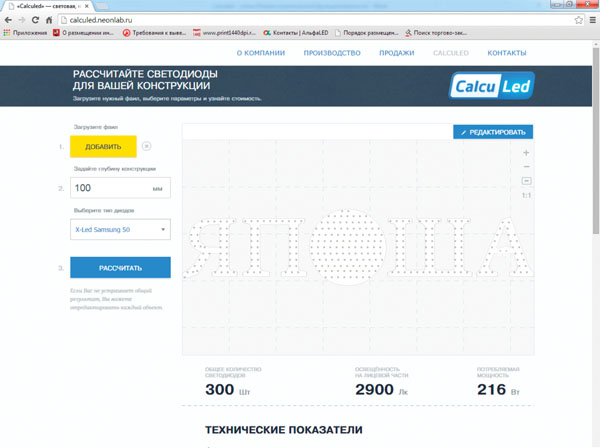Open Приложения apps bookmark
The image size is (600, 448).
[x=25, y=33]
